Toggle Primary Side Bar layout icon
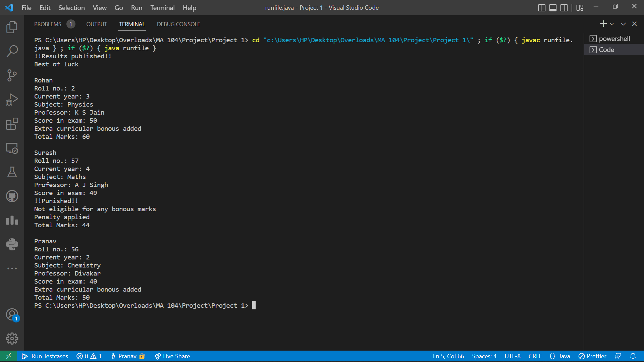Screen dimensions: 644x362 pos(542,8)
